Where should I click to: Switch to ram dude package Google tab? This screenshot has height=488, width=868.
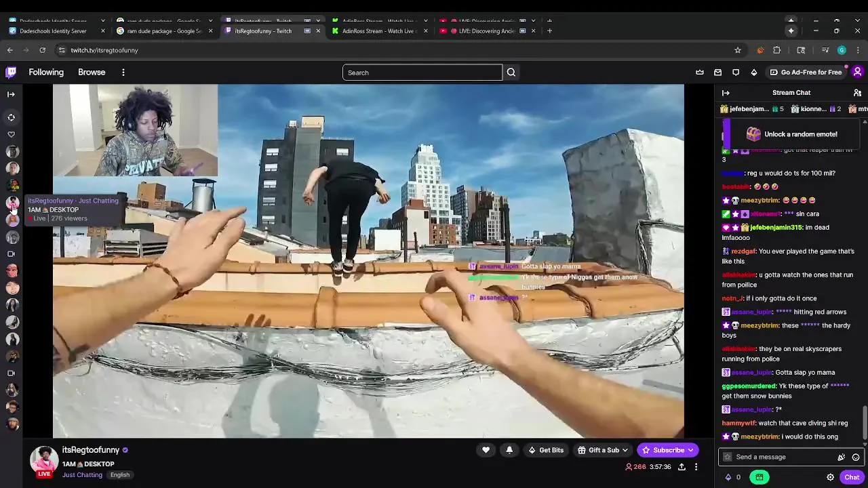point(164,30)
